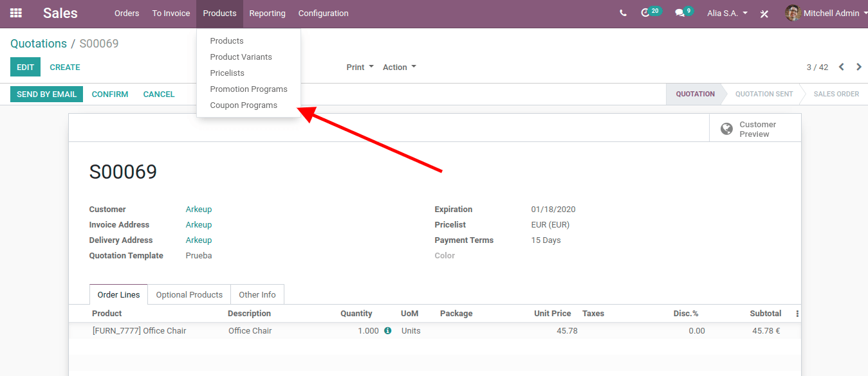Viewport: 868px width, 376px height.
Task: Click the Customer Preview globe icon
Action: point(726,129)
